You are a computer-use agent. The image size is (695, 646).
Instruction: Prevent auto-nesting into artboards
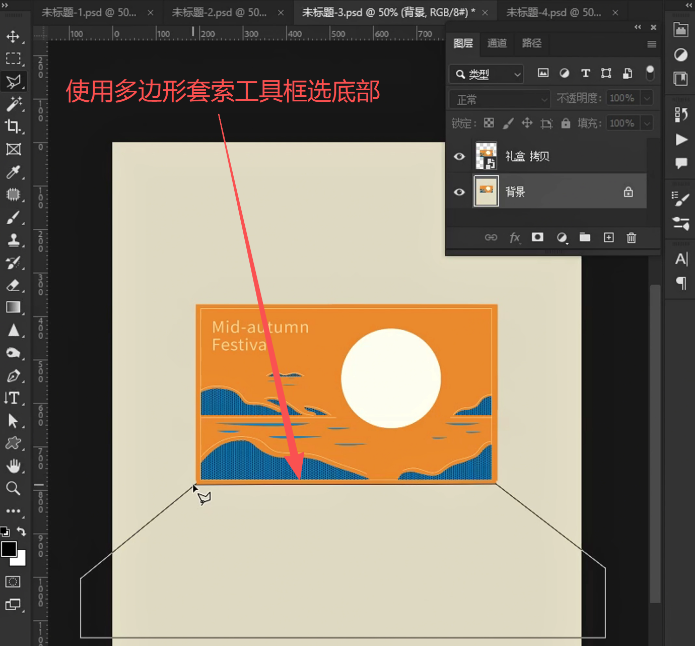click(547, 123)
